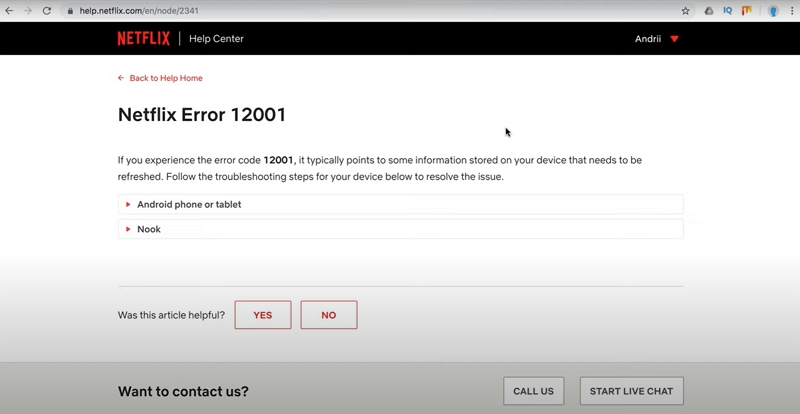Click START LIVE CHAT button
Screen dimensions: 800x414
[632, 392]
